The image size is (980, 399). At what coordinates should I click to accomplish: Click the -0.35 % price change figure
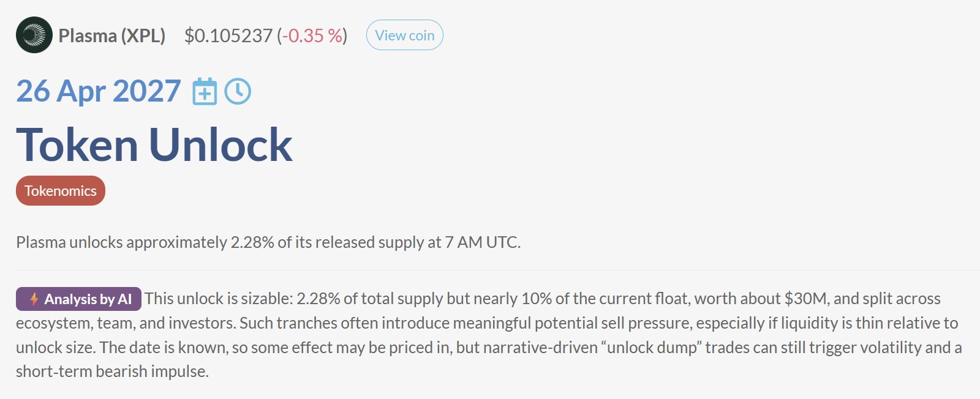312,35
